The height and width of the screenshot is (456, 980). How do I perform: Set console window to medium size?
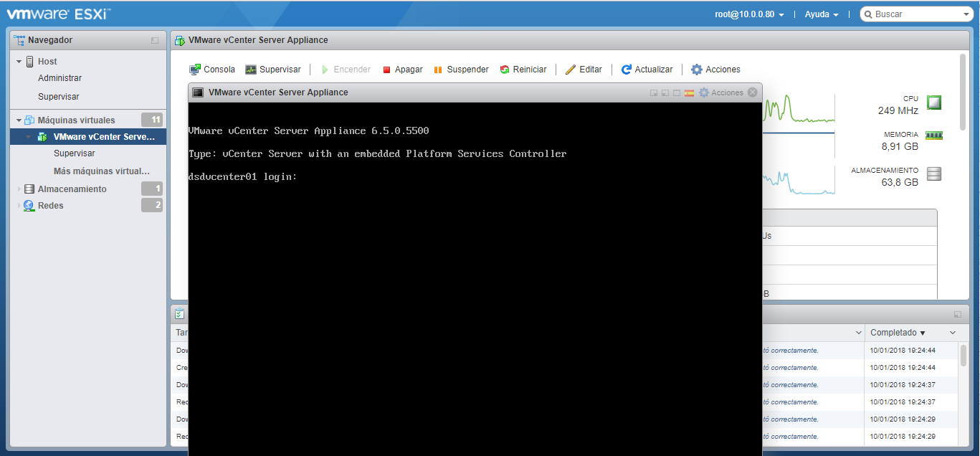click(665, 93)
